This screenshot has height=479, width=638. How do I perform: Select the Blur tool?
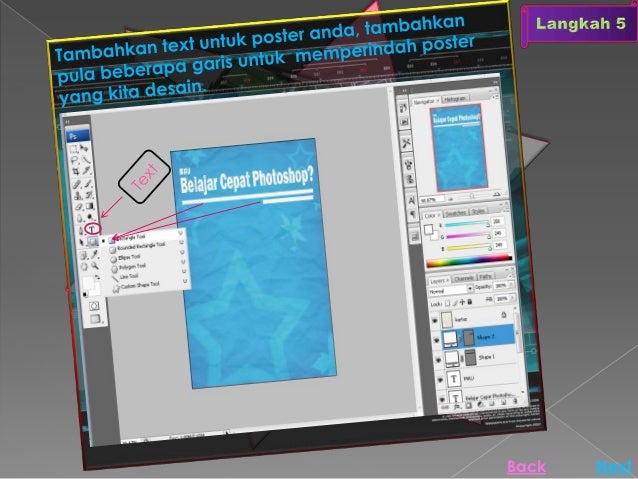(80, 218)
